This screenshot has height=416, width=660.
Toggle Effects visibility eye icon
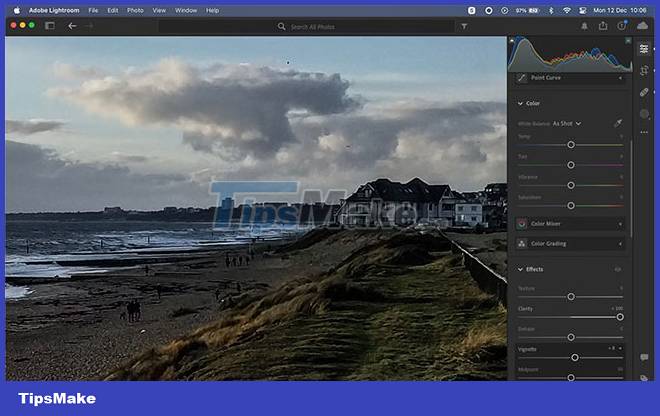pyautogui.click(x=617, y=269)
